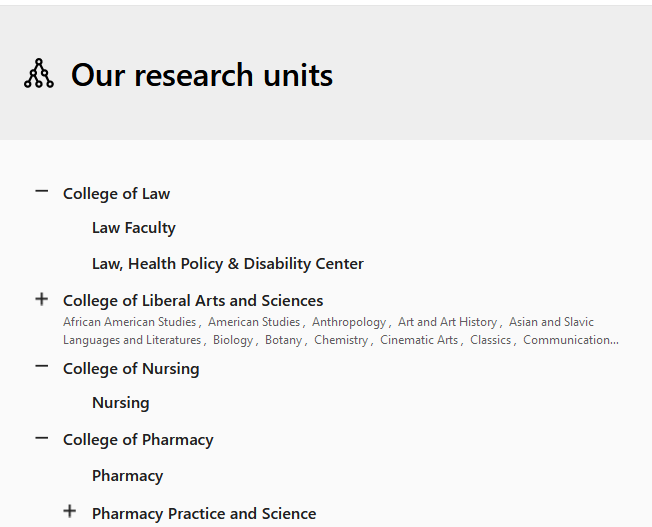The image size is (652, 527).
Task: Select the Pharmacy unit
Action: [x=127, y=476]
